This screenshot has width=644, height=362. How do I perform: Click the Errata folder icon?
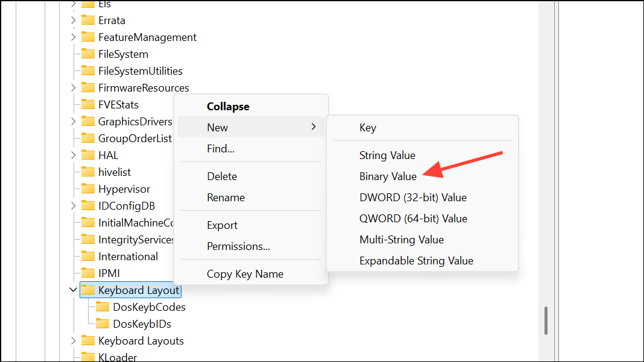coord(87,20)
